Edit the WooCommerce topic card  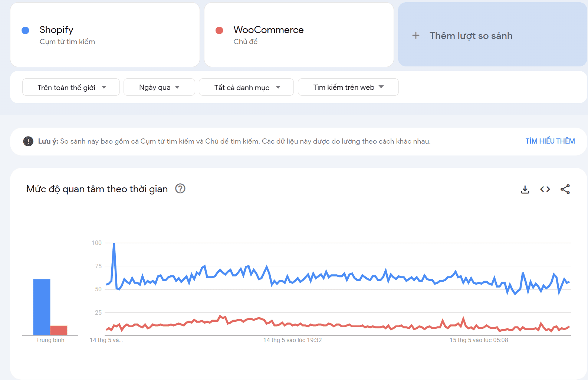299,35
